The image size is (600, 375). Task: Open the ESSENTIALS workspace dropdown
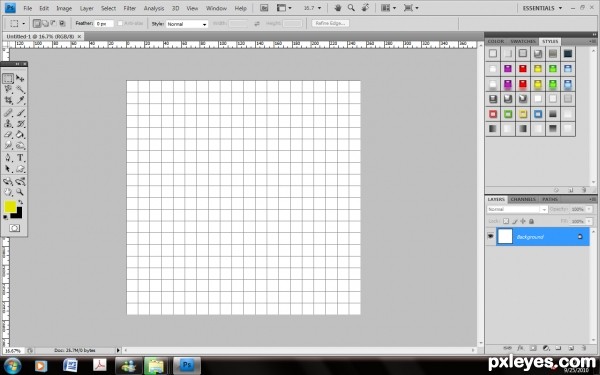tap(542, 8)
